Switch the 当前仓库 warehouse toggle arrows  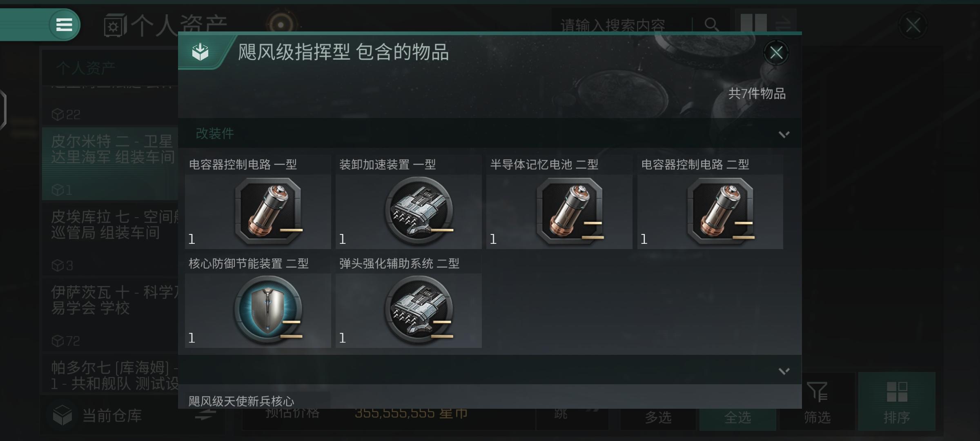[205, 415]
